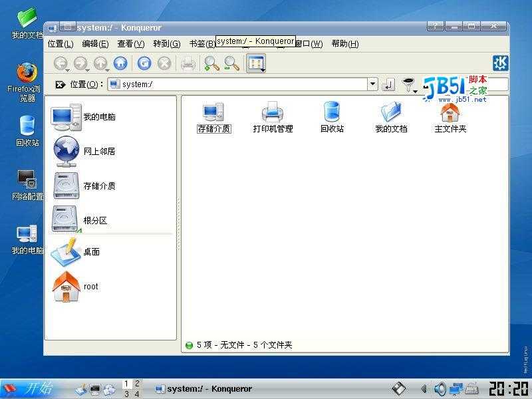
Task: Select 打印机管理 printer icon
Action: click(x=273, y=118)
